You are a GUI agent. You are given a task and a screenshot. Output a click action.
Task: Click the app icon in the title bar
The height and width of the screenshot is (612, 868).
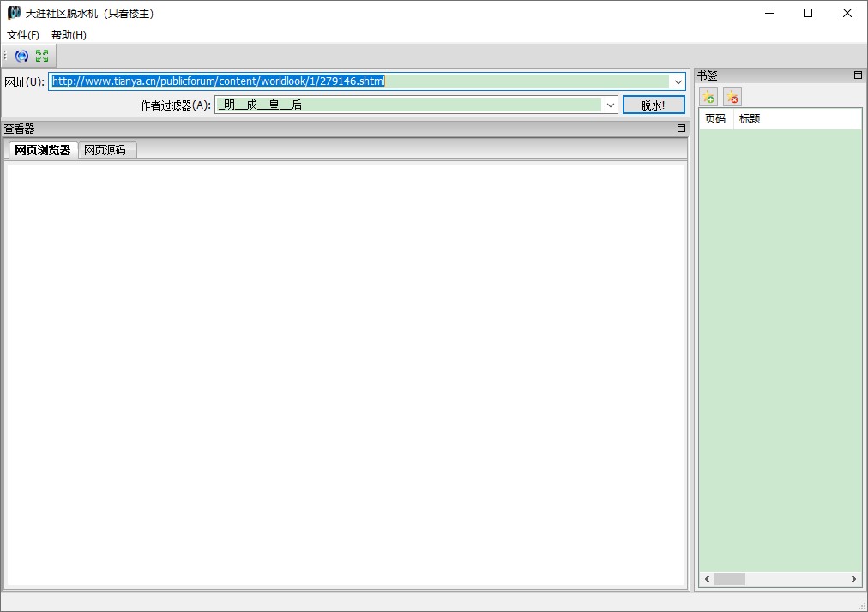click(x=14, y=13)
